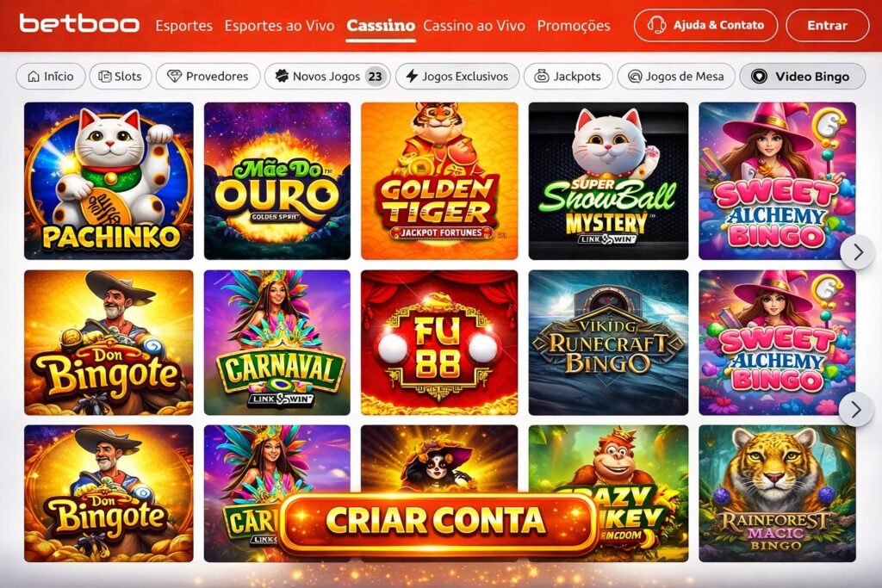Click the Video Bingo chip icon
The height and width of the screenshot is (588, 882).
(x=759, y=77)
